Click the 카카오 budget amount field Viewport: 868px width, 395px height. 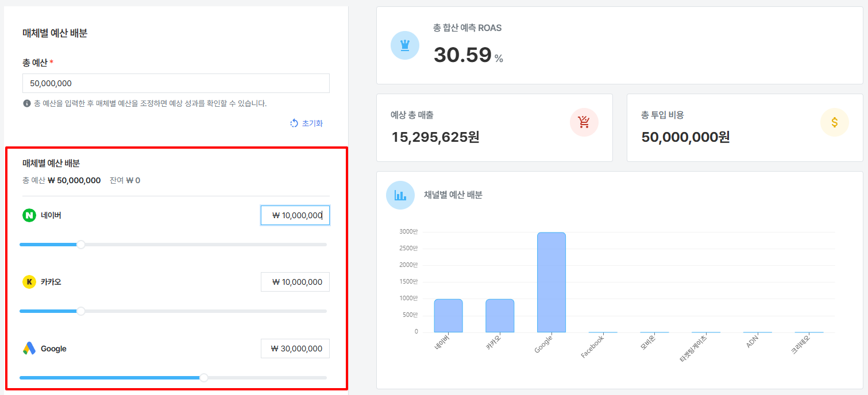[295, 282]
